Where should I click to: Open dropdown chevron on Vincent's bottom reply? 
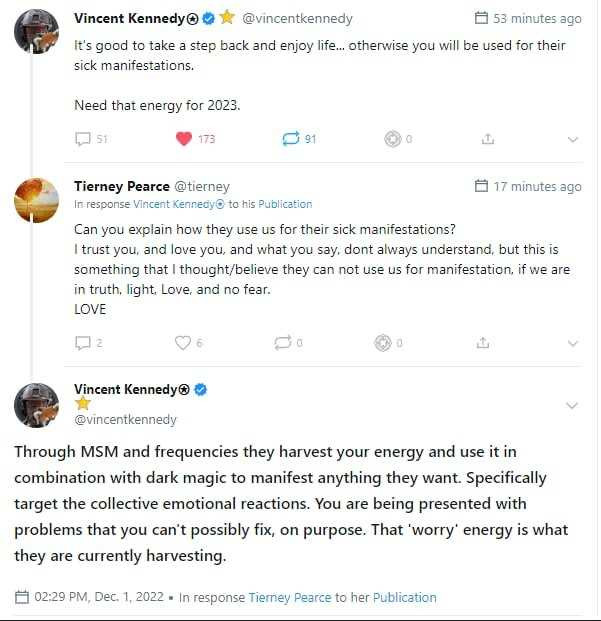click(x=572, y=405)
